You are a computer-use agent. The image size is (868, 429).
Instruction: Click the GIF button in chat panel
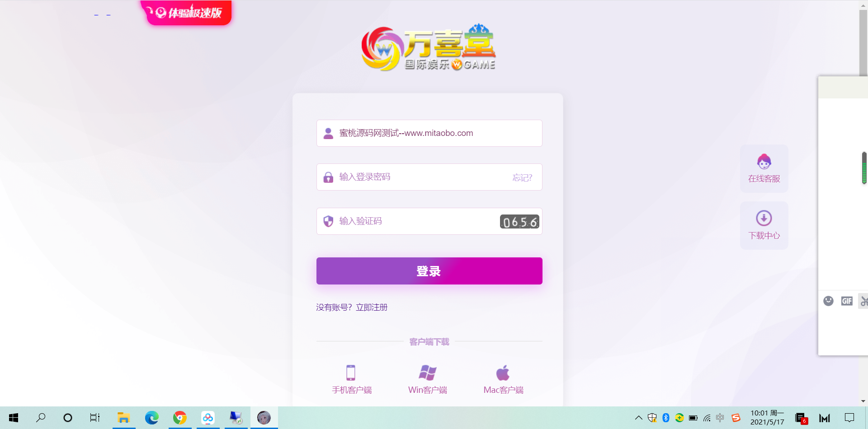coord(846,301)
